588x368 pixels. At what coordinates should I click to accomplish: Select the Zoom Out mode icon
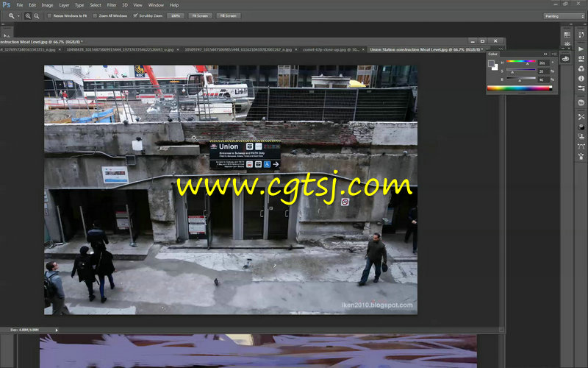(36, 15)
